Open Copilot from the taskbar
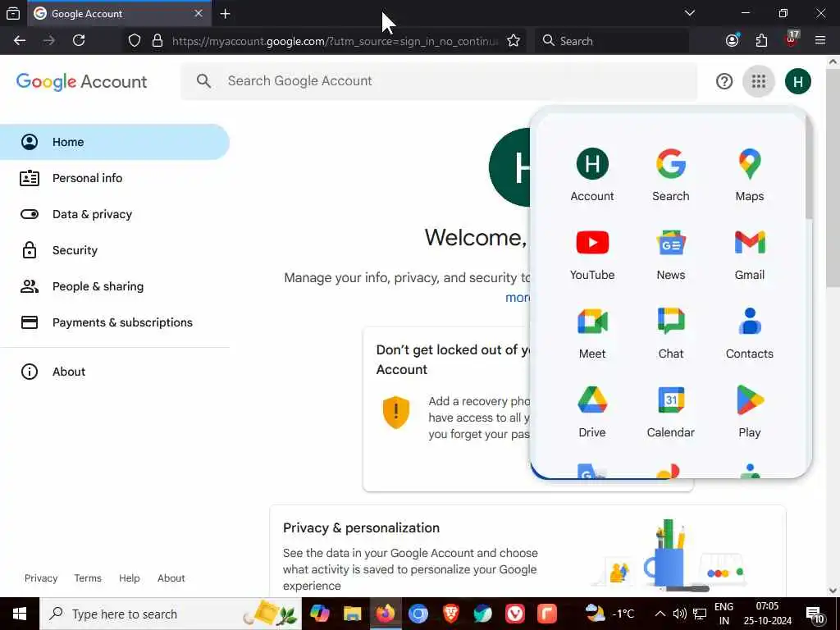Viewport: 840px width, 630px height. pos(320,614)
